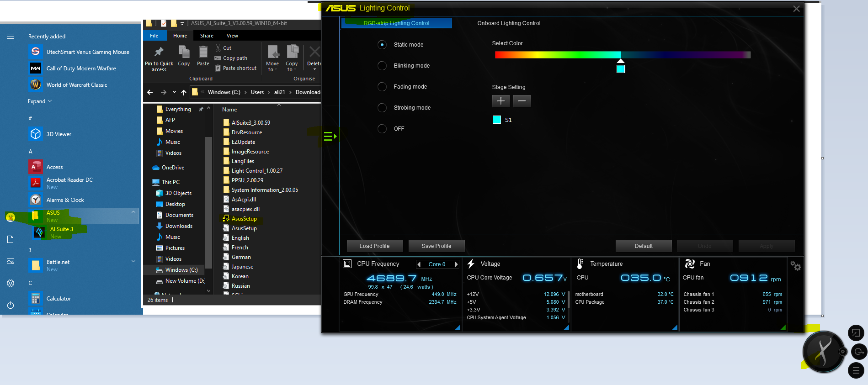The width and height of the screenshot is (868, 385).
Task: Click the cyan color marker swatch
Action: [621, 69]
